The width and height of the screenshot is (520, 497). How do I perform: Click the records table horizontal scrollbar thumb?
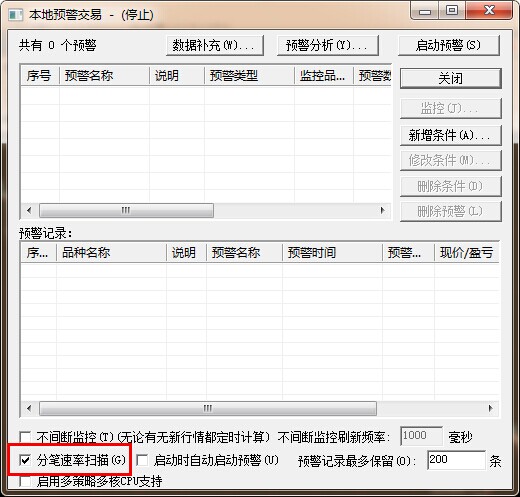pos(208,408)
